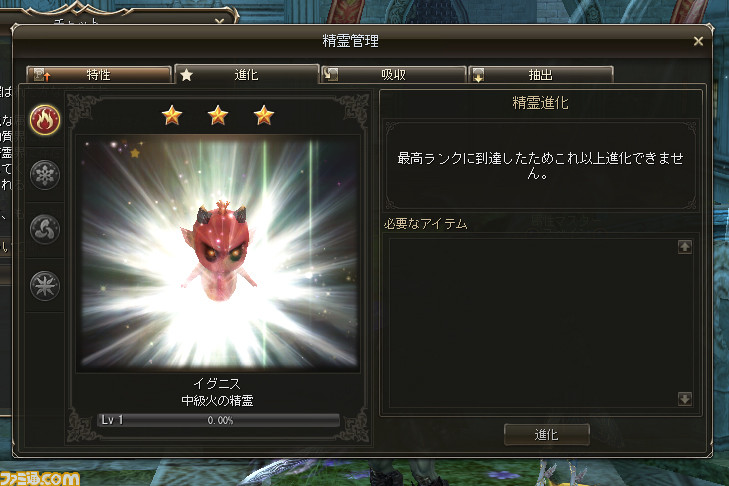Click the イグニス spirit portrait image

point(218,253)
